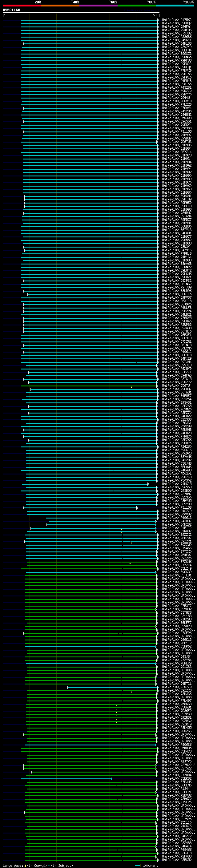Select the UniRef100_P49611 label

(x=176, y=40)
